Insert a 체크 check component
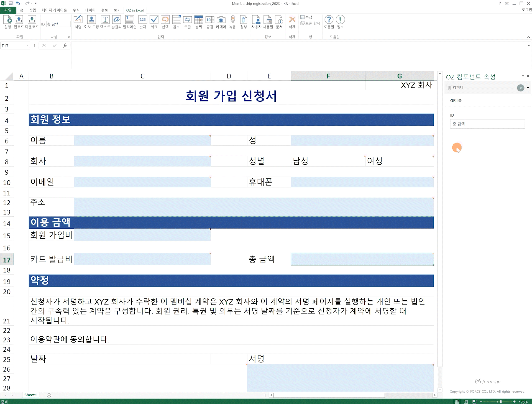Screen dimensions: 532x404 pos(154,22)
